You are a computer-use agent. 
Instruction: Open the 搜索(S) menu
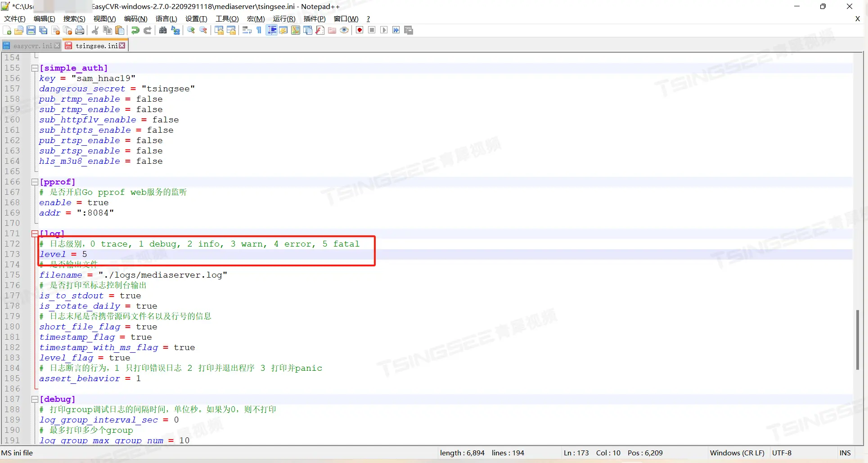pyautogui.click(x=74, y=18)
